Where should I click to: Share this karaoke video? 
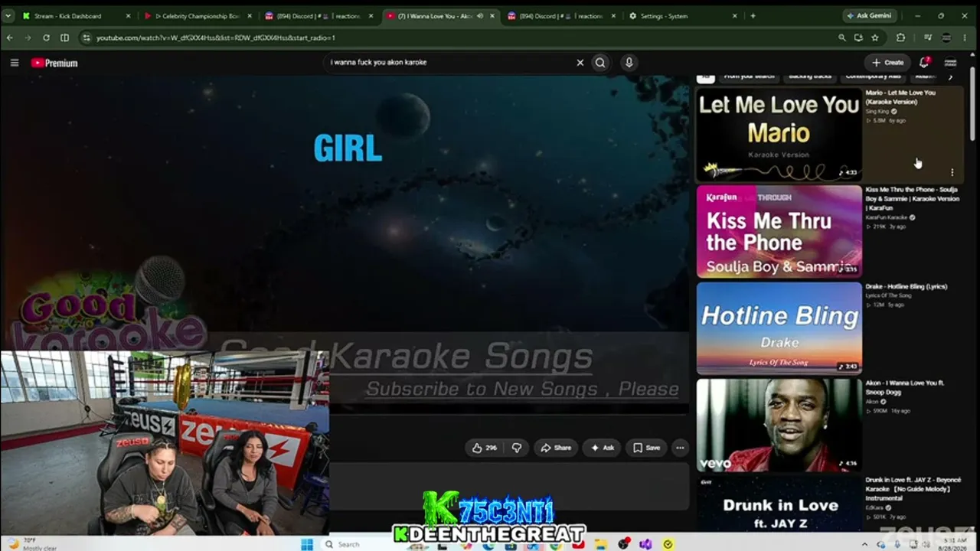click(556, 448)
